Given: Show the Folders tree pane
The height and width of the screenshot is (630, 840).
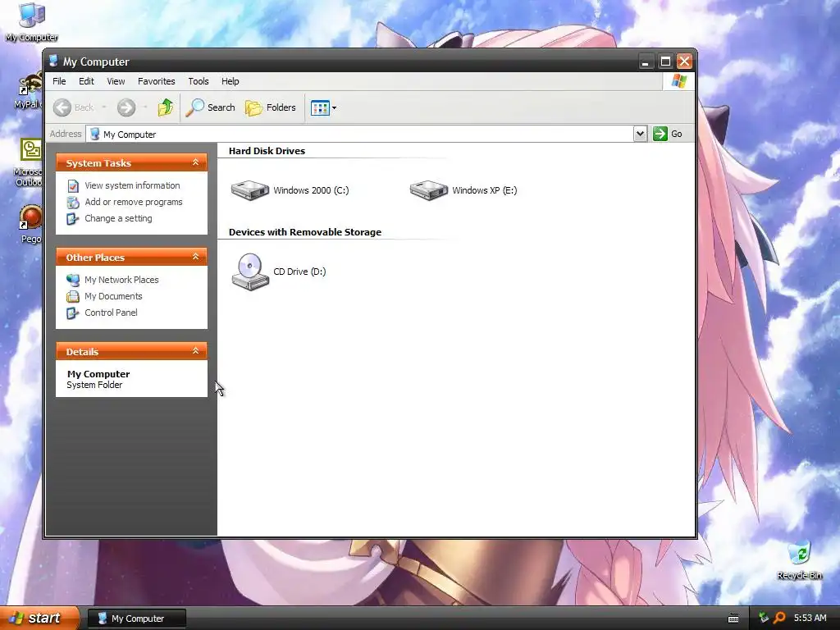Looking at the screenshot, I should (x=271, y=107).
